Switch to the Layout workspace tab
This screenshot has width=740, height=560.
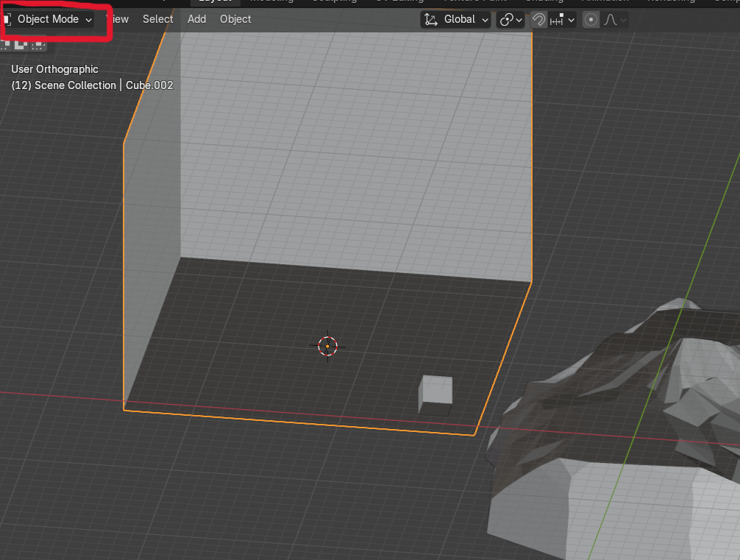[215, 2]
